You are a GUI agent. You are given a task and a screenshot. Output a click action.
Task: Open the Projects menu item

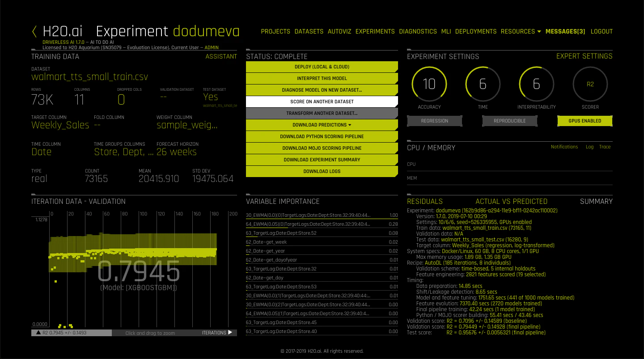coord(275,31)
